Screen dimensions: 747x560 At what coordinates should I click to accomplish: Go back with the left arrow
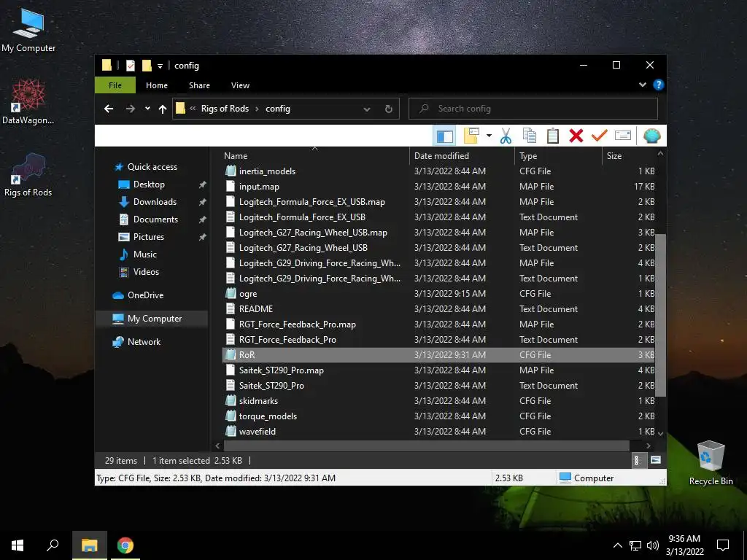click(x=109, y=109)
